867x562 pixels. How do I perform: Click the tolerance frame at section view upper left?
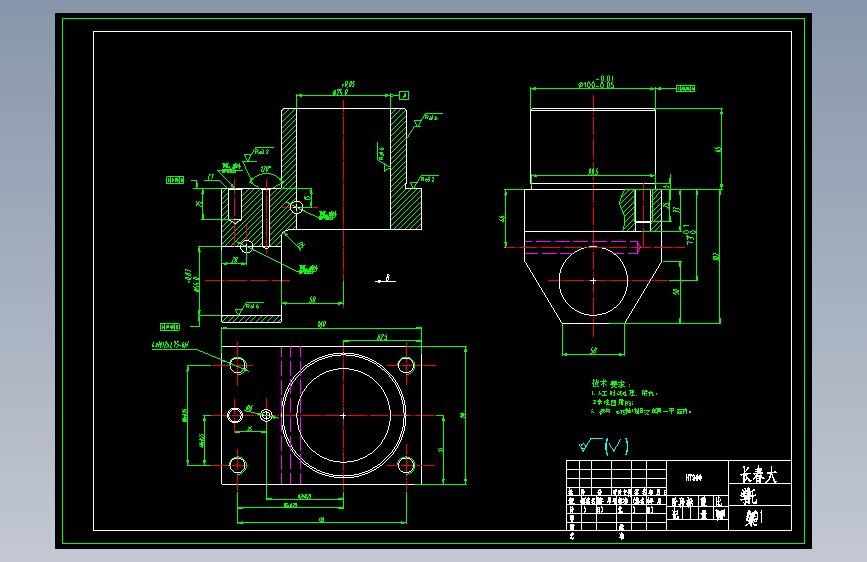[175, 180]
